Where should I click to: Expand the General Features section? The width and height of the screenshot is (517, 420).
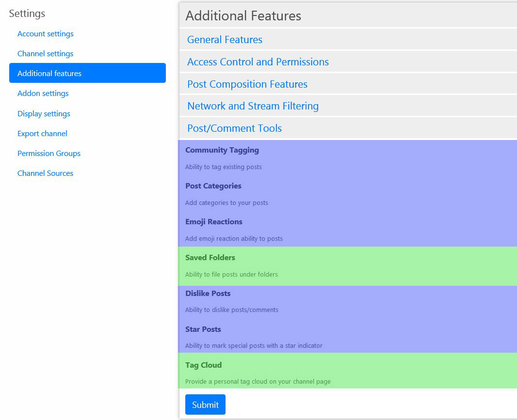[x=225, y=40]
